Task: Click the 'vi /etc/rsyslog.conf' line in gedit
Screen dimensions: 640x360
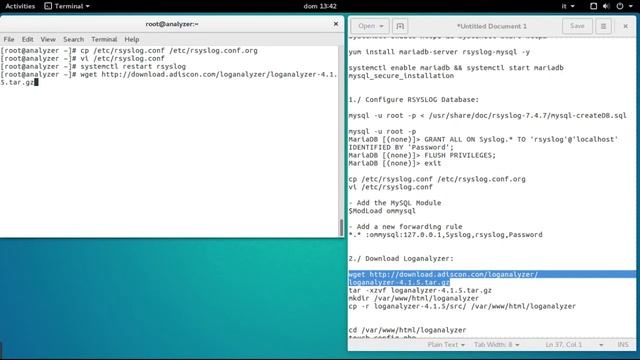Action: pos(390,187)
